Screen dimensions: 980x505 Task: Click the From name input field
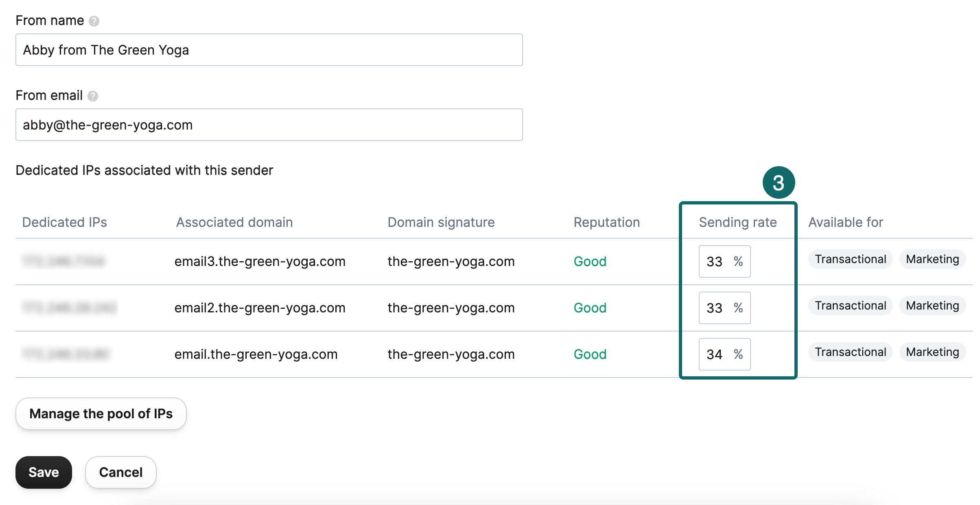pos(269,50)
